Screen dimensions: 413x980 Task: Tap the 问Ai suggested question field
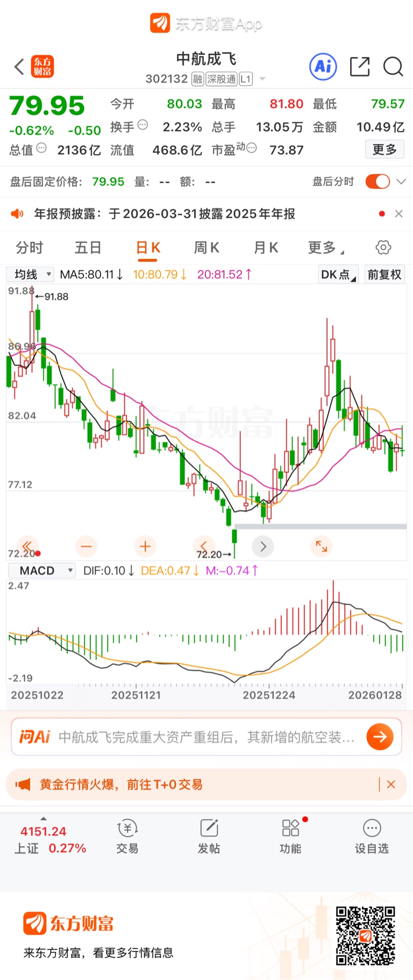pyautogui.click(x=206, y=737)
